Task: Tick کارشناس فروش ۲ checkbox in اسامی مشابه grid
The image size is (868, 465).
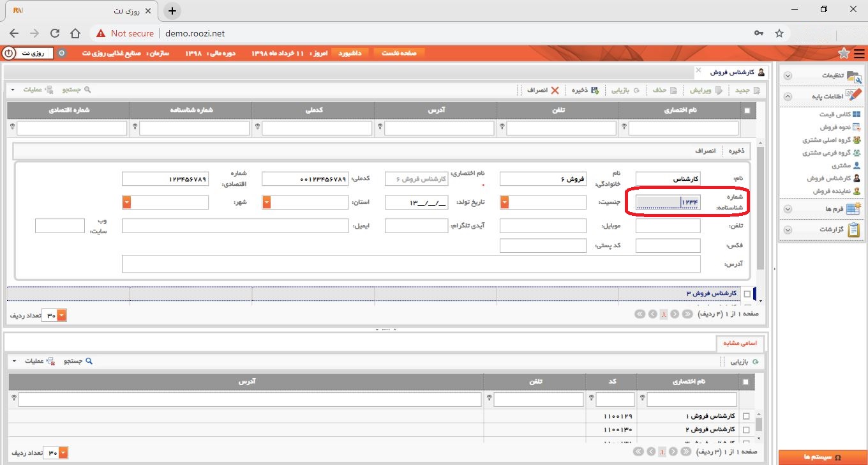Action: 747,430
